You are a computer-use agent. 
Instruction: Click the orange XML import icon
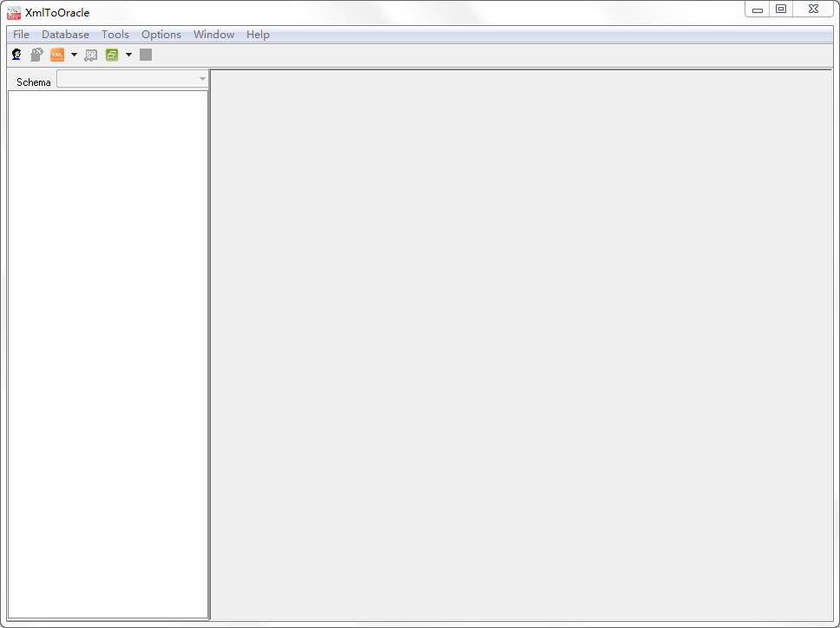point(57,55)
